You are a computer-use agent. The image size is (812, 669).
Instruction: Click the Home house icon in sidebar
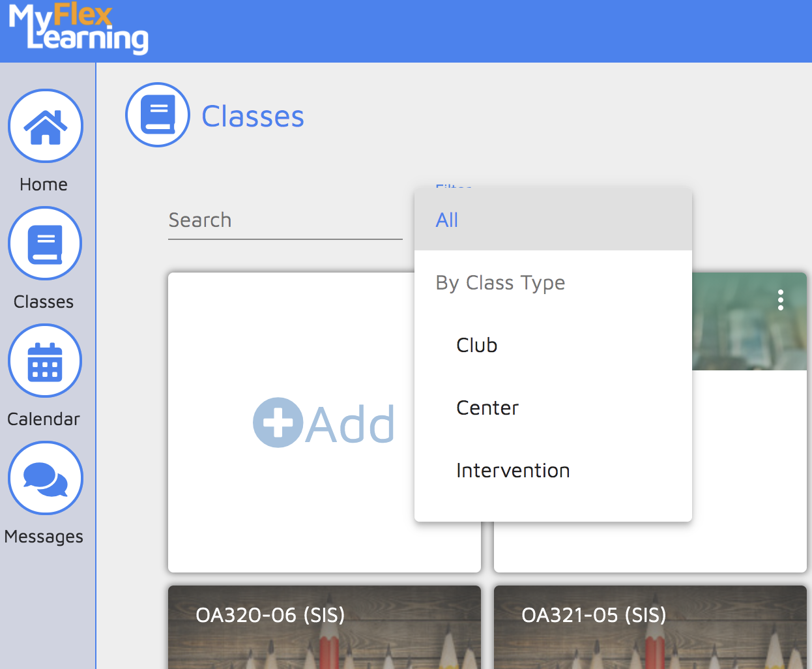coord(45,126)
